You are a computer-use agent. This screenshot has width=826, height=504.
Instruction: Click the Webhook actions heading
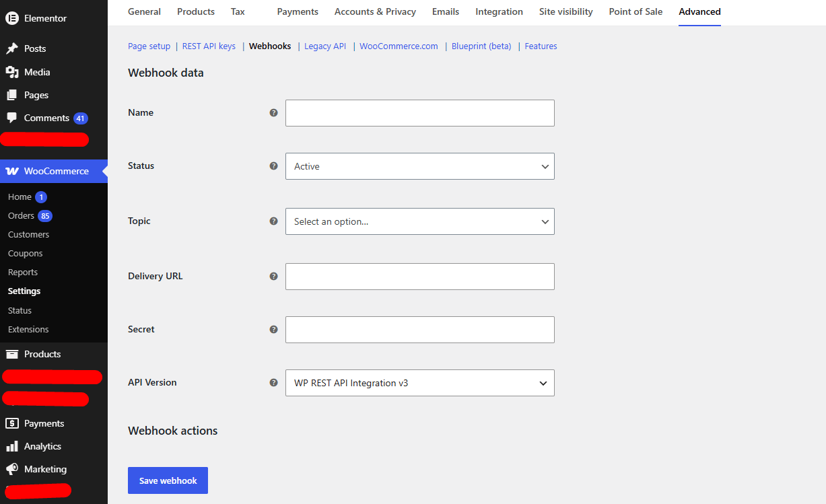[x=173, y=431]
